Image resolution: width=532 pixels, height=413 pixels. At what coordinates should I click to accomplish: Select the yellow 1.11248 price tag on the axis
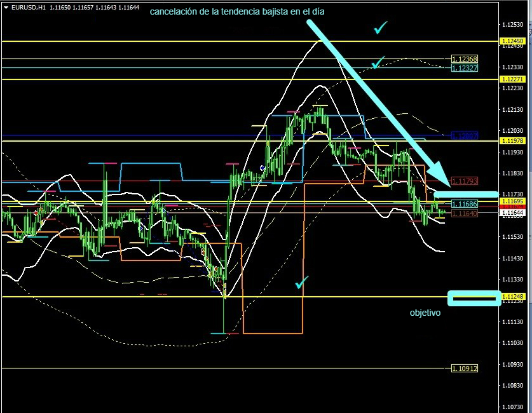(x=512, y=297)
